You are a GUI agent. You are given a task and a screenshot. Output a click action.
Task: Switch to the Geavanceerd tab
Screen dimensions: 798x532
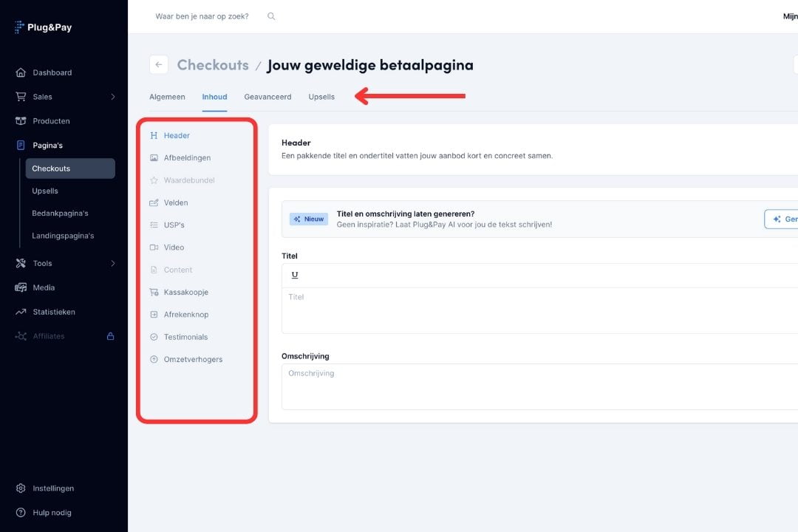point(267,97)
